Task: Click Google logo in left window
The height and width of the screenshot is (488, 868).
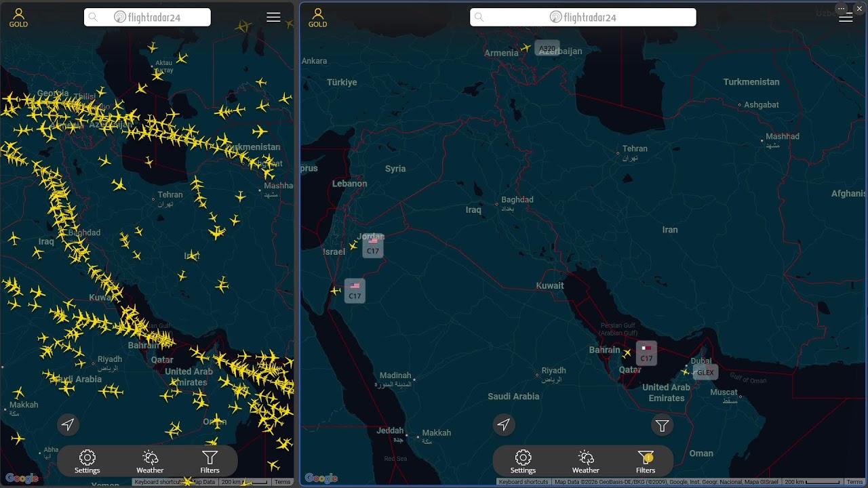Action: pyautogui.click(x=22, y=479)
